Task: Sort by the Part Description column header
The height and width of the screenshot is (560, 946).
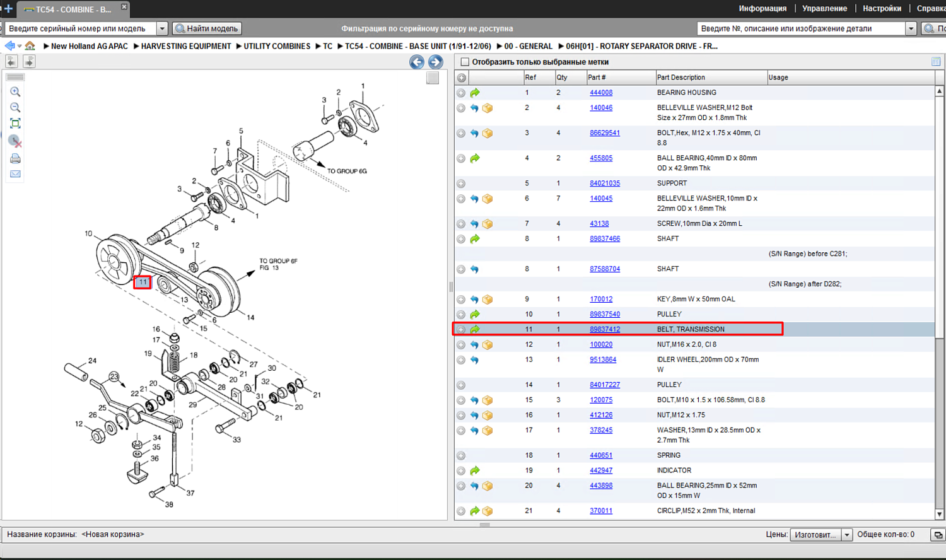Action: (711, 78)
